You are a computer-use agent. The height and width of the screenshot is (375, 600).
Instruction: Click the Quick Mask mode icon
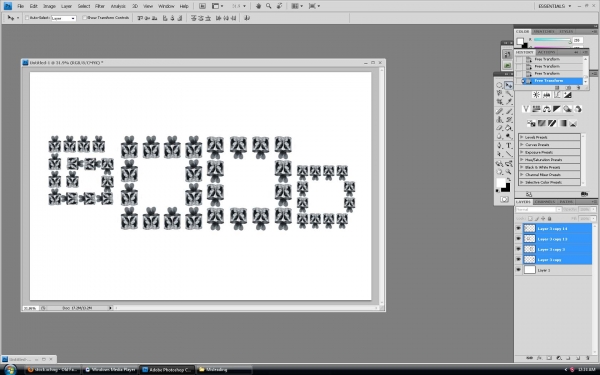[x=504, y=199]
